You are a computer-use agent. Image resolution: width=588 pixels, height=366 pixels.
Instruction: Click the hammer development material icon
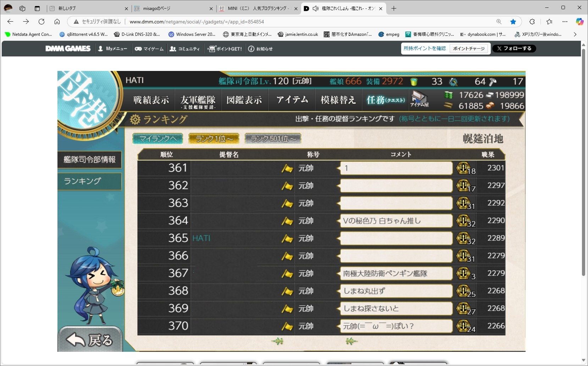coord(492,82)
